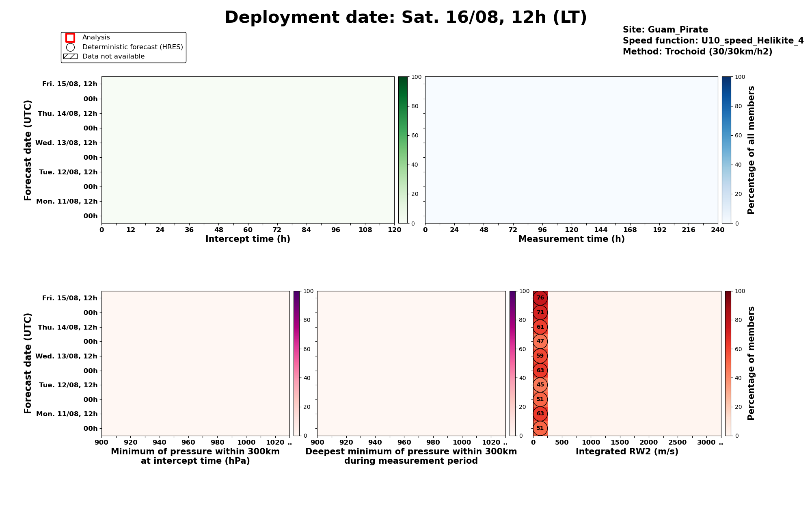Viewport: 812px width, 508px height.
Task: Click the 'Deepest minimum of pressure within 300km' axis label
Action: 411,452
